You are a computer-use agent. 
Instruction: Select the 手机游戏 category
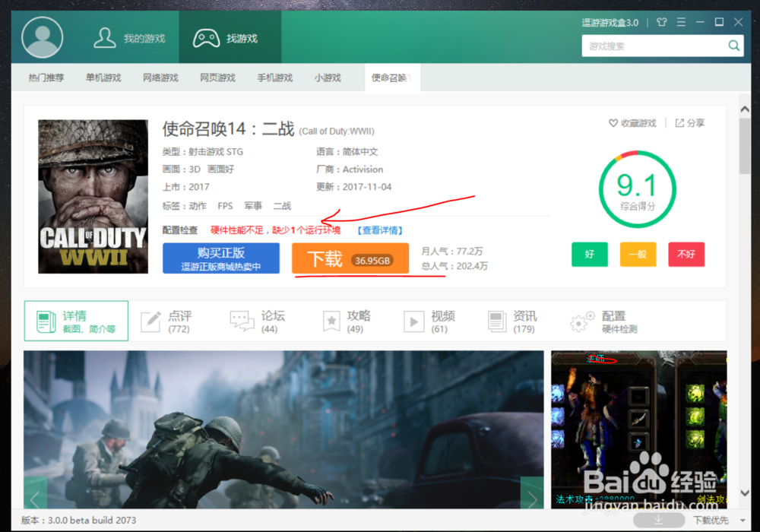pyautogui.click(x=275, y=78)
